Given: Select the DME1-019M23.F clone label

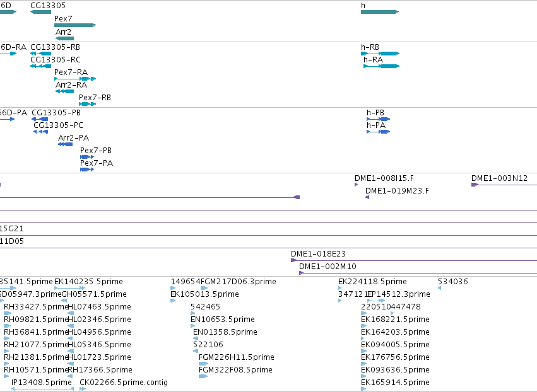Looking at the screenshot, I should [397, 191].
